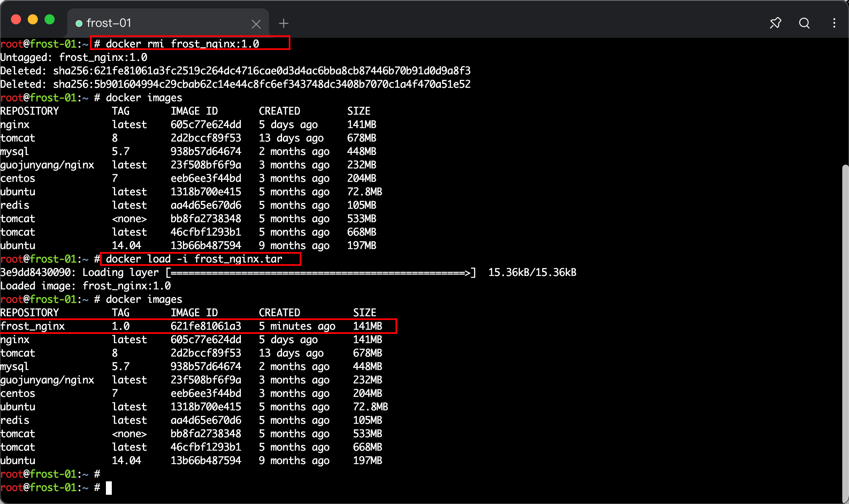The image size is (849, 504).
Task: Click the green fullscreen window button
Action: click(50, 19)
